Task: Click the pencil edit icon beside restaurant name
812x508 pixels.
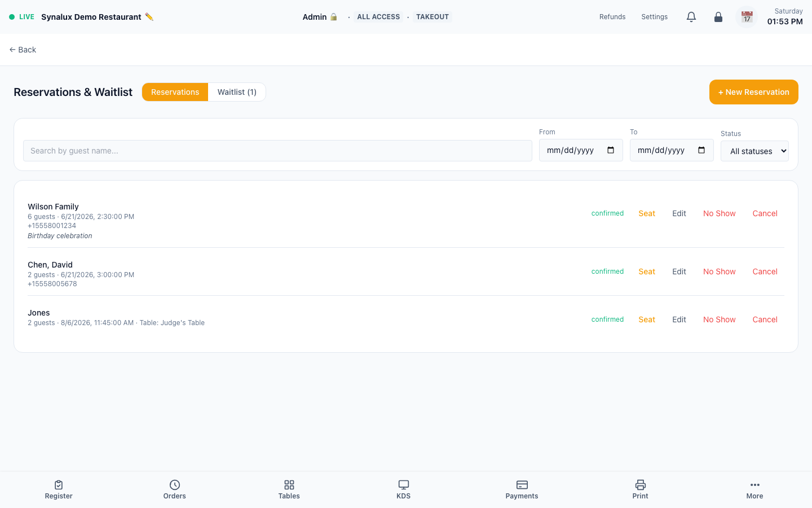Action: (x=149, y=17)
